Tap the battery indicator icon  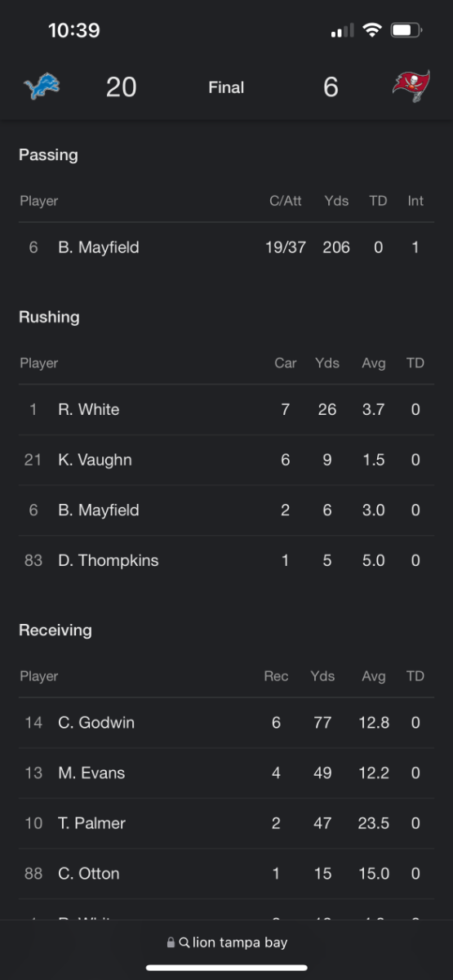(x=406, y=30)
